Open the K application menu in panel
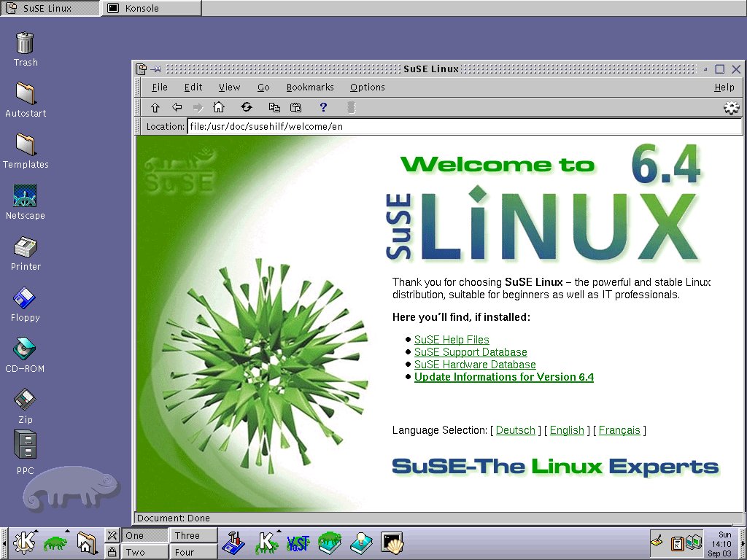 (25, 542)
